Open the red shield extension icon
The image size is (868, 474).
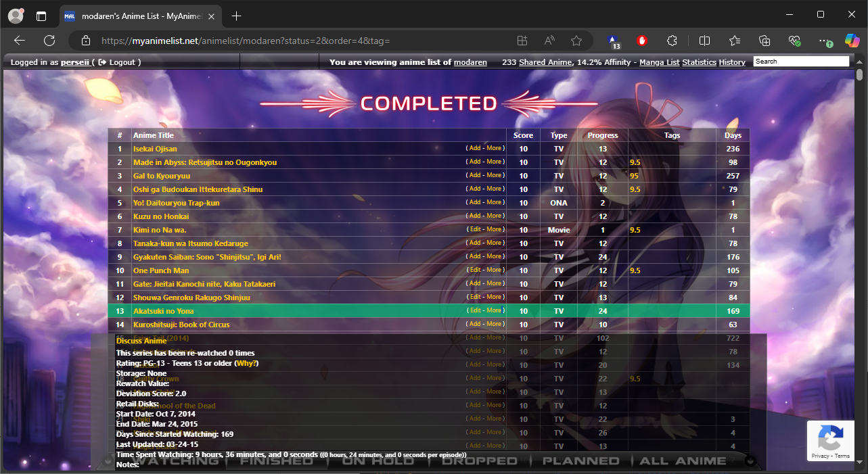click(643, 41)
